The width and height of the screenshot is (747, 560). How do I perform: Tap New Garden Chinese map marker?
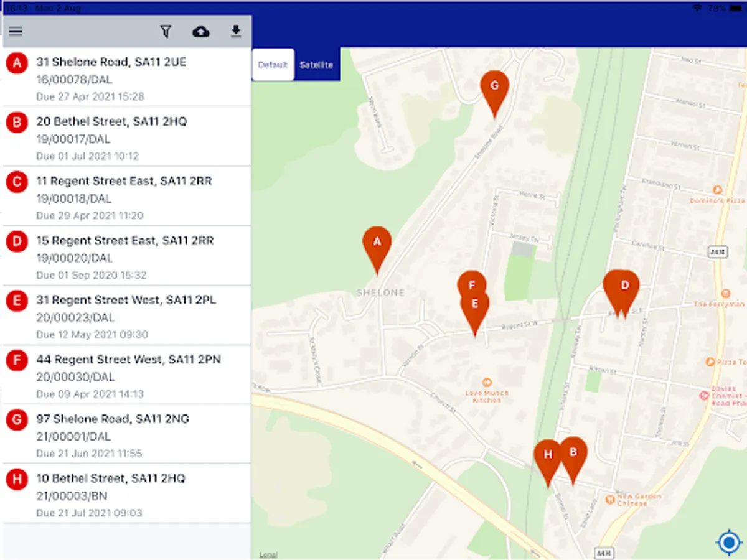(x=610, y=500)
